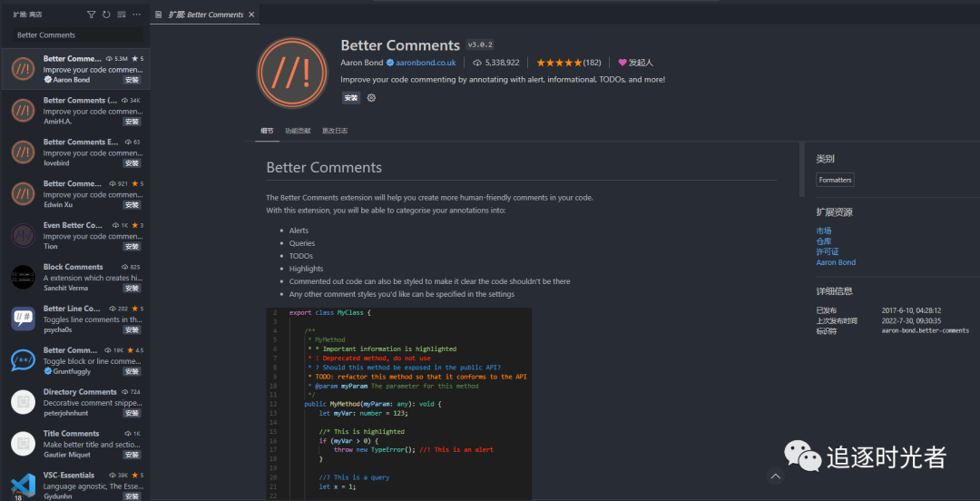Install Edwin Xu's Better Comments extension
This screenshot has width=980, height=501.
coord(132,205)
